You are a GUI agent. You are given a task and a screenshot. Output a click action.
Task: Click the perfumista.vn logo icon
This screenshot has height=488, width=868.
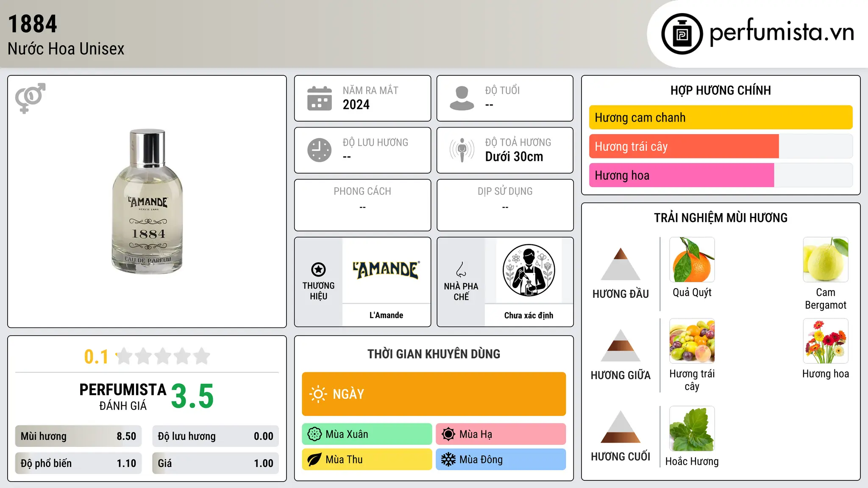pyautogui.click(x=682, y=34)
